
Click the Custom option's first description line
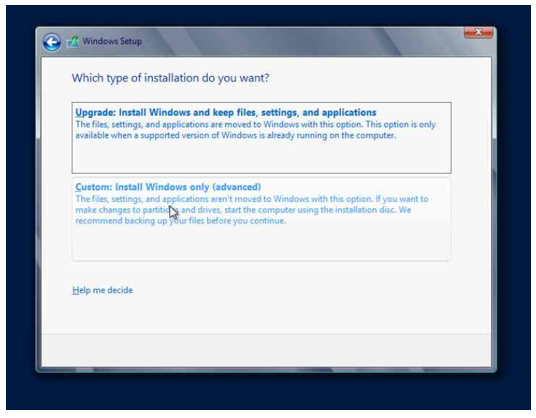pyautogui.click(x=252, y=199)
